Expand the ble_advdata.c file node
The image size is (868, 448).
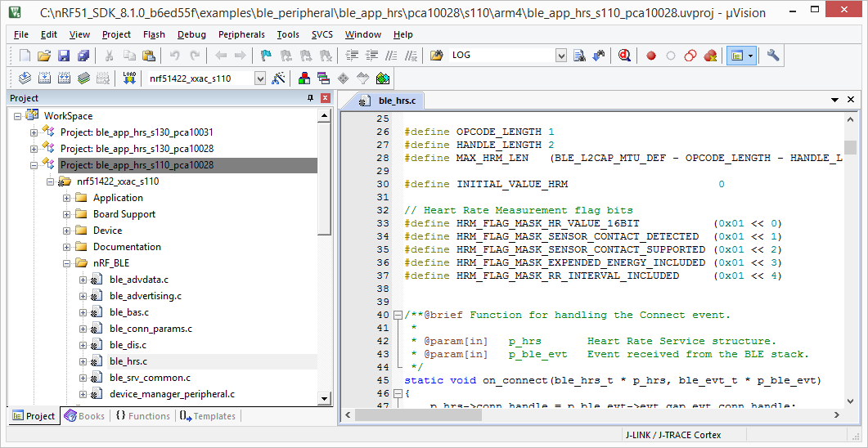click(x=83, y=280)
